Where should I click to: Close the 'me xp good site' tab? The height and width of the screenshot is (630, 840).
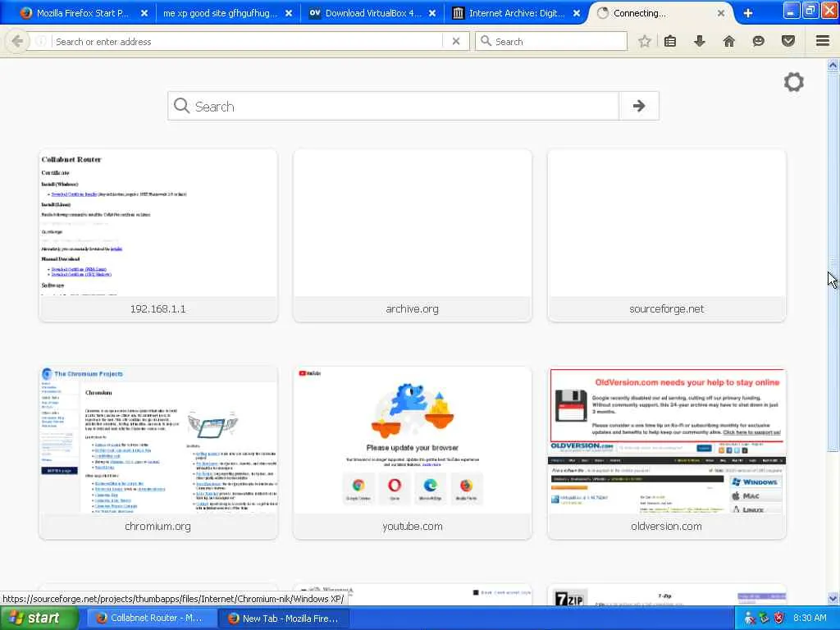tap(289, 13)
